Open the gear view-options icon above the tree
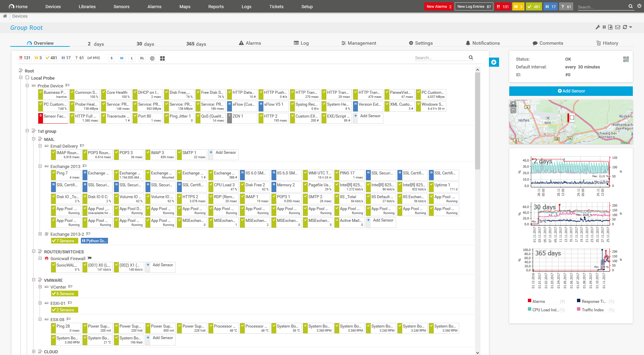 click(152, 58)
